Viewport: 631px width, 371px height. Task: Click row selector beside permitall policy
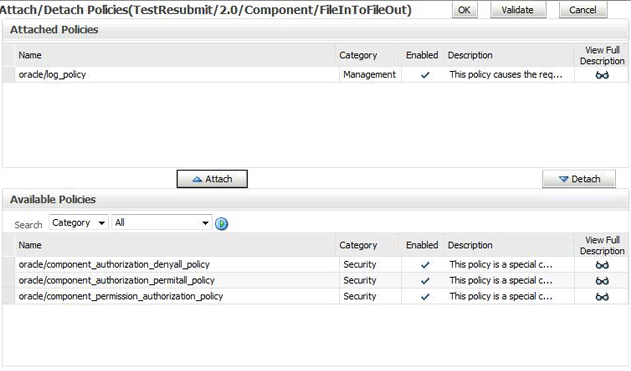9,280
